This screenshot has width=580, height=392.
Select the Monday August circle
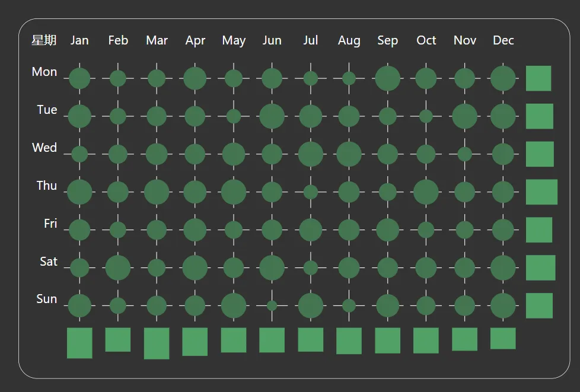click(x=349, y=78)
